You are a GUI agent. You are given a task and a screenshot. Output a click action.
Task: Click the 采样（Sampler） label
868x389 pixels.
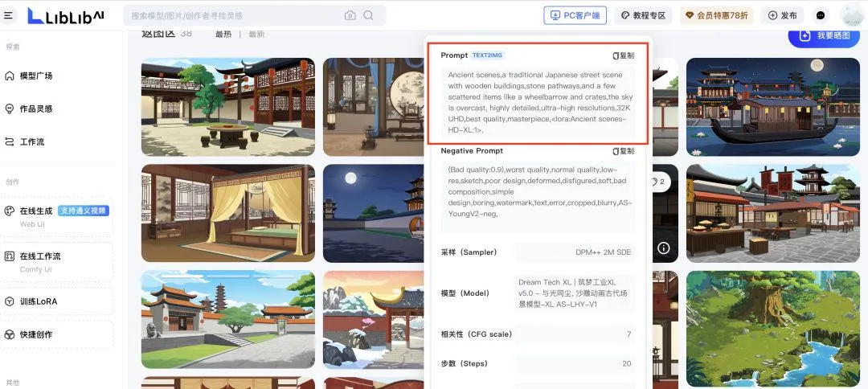[x=469, y=252]
